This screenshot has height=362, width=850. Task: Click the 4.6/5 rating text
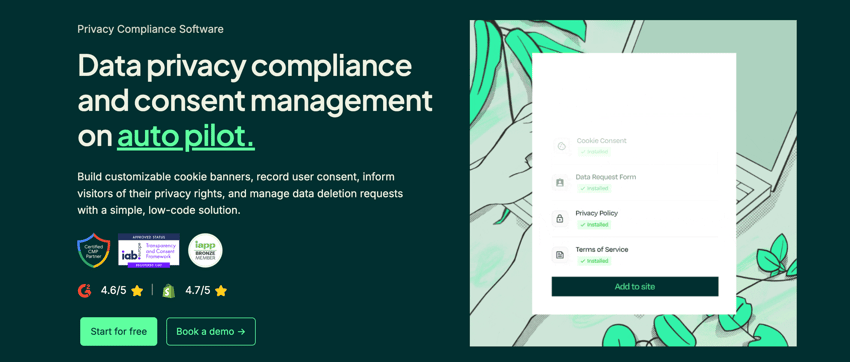(113, 290)
